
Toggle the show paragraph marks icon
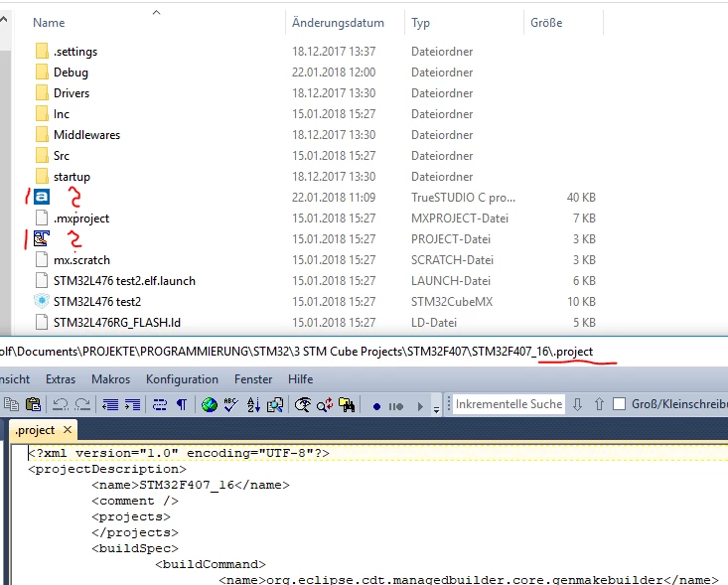182,405
